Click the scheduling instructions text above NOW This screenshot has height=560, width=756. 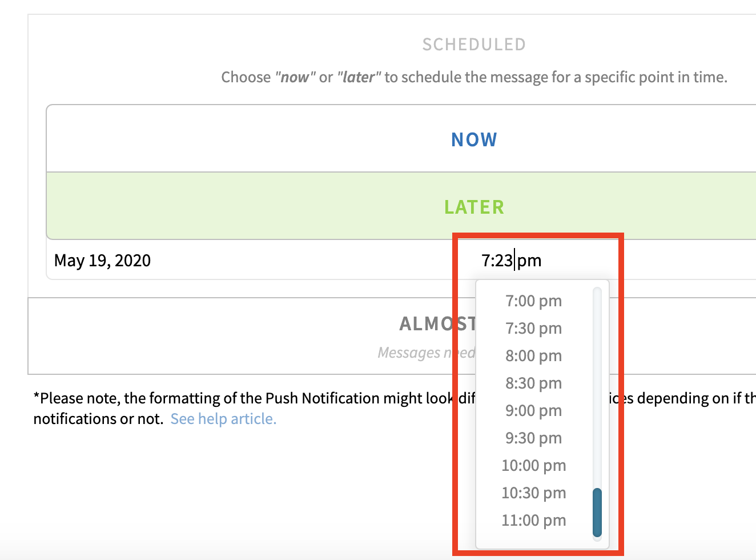[473, 77]
